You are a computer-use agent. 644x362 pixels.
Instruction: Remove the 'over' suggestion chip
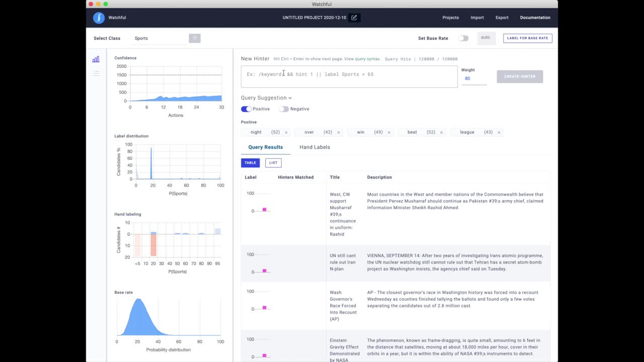[339, 132]
